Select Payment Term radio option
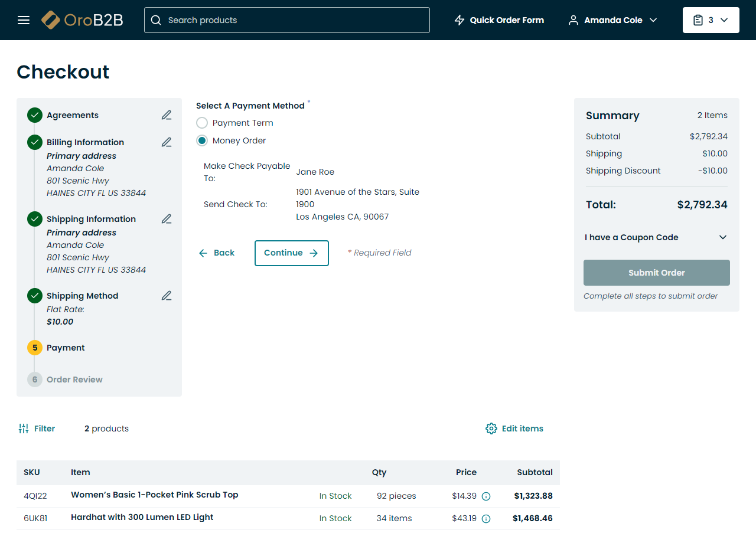Image resolution: width=756 pixels, height=543 pixels. click(x=202, y=123)
